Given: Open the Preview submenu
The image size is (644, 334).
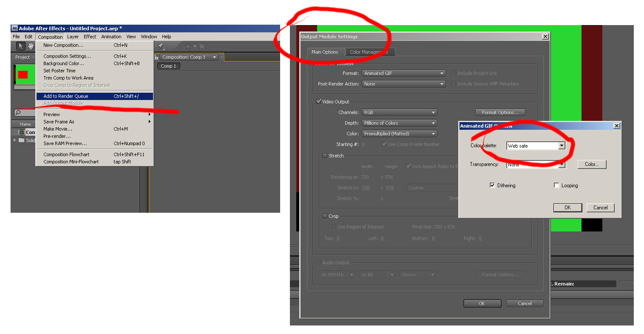Looking at the screenshot, I should (95, 114).
